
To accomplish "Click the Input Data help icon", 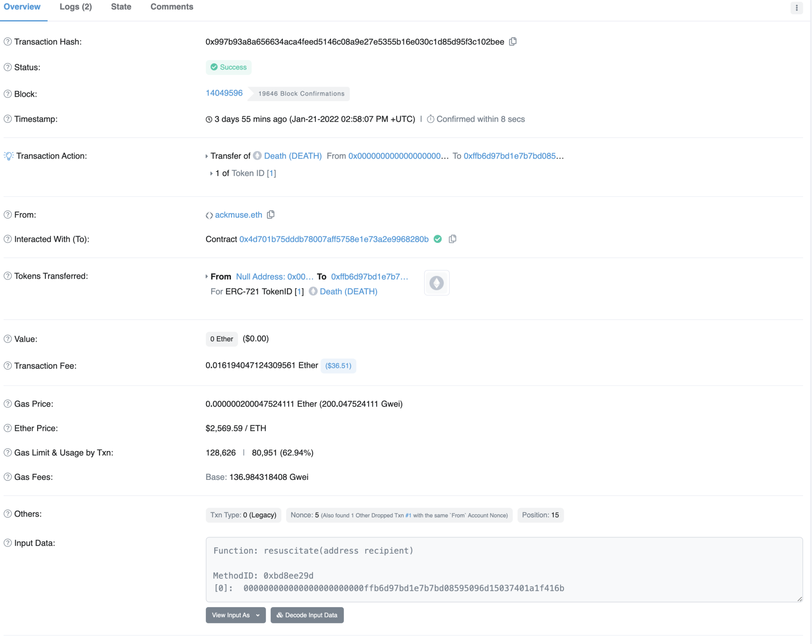I will click(x=8, y=543).
